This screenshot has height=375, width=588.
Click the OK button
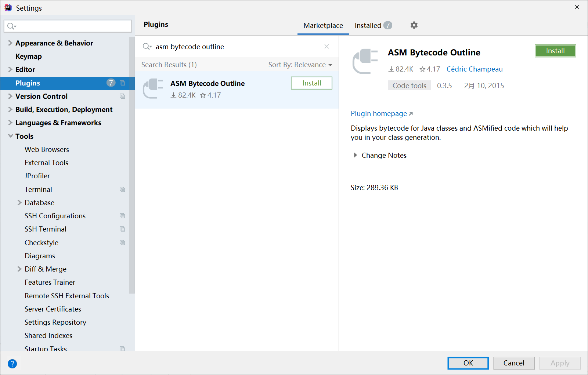(x=468, y=363)
